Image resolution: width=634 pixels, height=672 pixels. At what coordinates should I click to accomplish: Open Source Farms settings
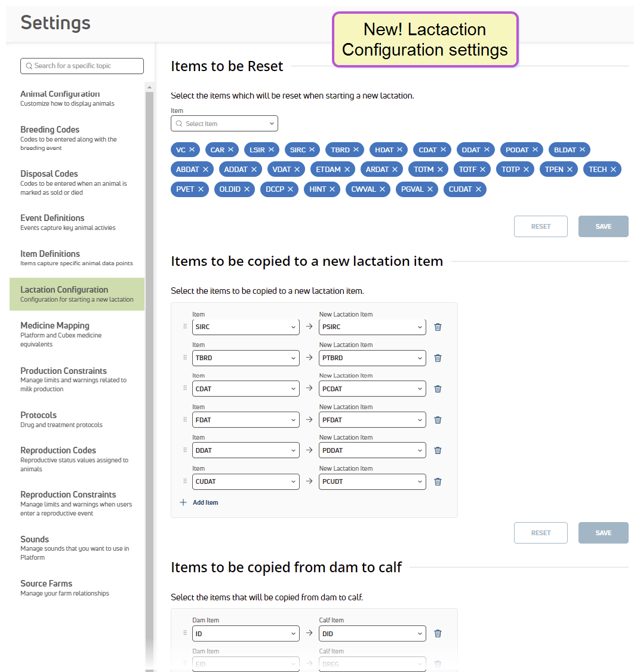click(77, 588)
